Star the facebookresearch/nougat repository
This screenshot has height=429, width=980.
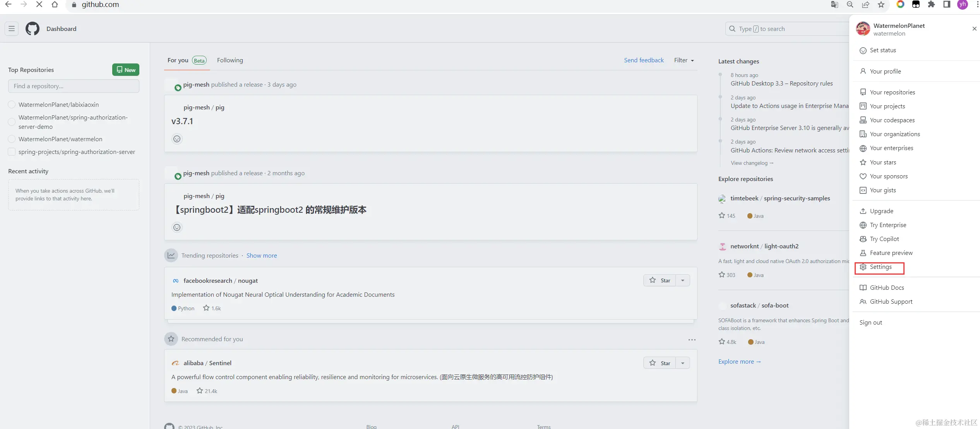pos(660,280)
